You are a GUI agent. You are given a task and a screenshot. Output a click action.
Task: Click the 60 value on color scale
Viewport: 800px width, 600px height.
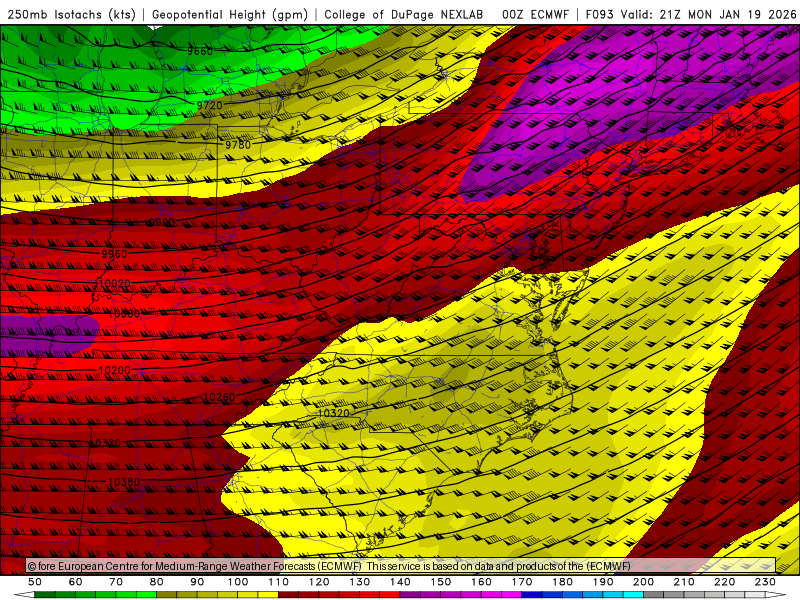point(75,582)
